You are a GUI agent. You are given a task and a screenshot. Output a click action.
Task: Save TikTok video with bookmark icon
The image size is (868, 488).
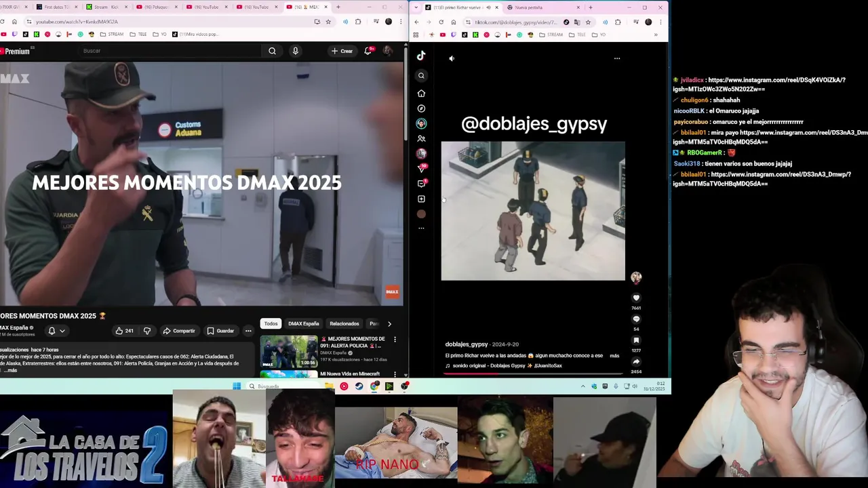pos(636,340)
